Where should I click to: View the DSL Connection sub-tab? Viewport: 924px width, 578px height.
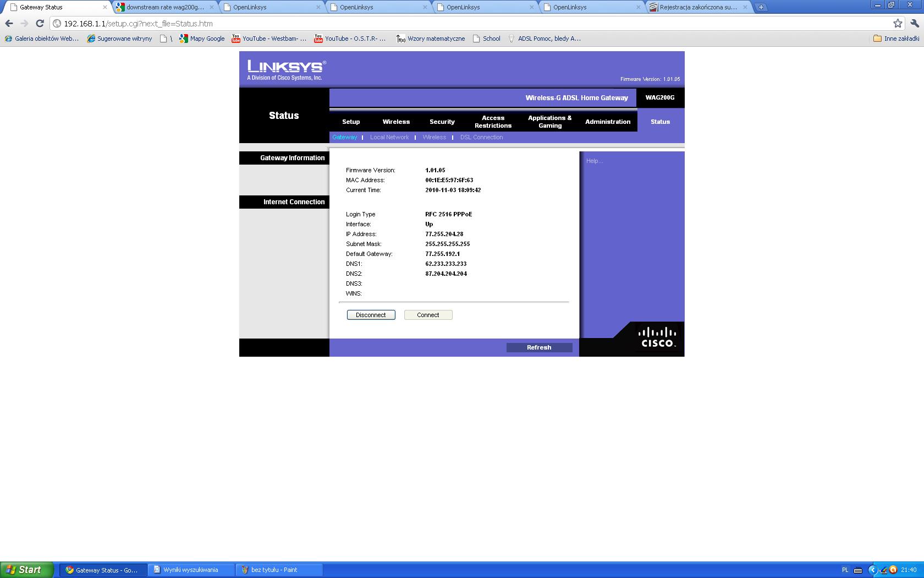481,137
